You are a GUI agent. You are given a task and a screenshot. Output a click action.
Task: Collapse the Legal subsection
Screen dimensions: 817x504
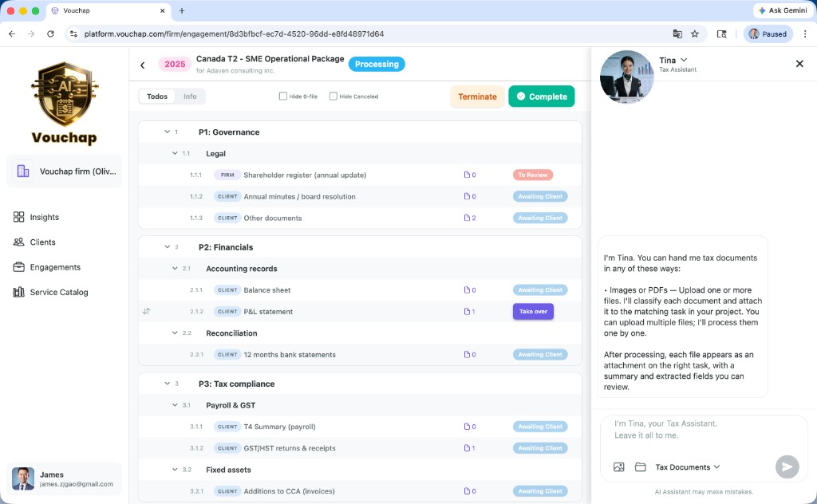175,153
